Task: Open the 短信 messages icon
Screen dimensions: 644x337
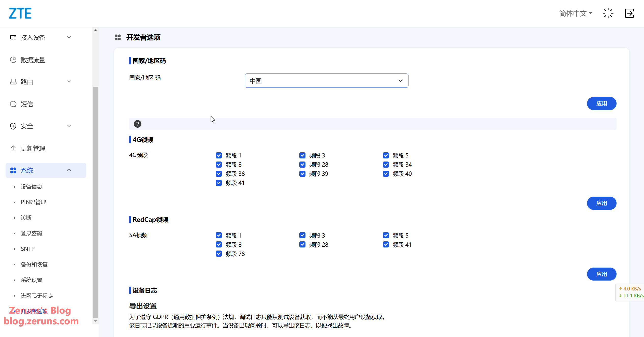Action: coord(13,104)
